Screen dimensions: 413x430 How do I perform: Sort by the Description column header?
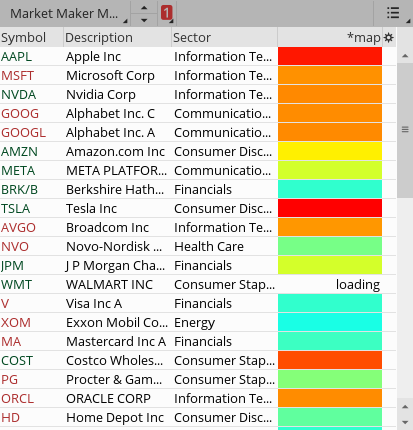click(x=117, y=37)
